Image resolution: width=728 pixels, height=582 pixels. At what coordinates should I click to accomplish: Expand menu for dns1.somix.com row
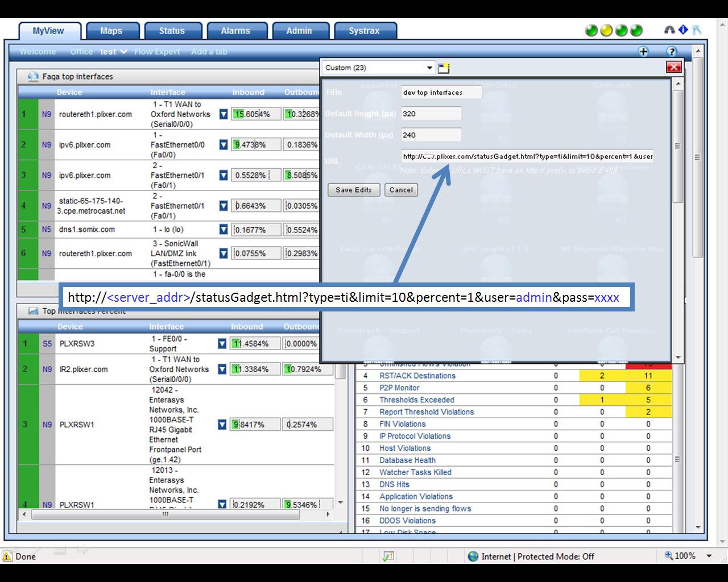(224, 230)
